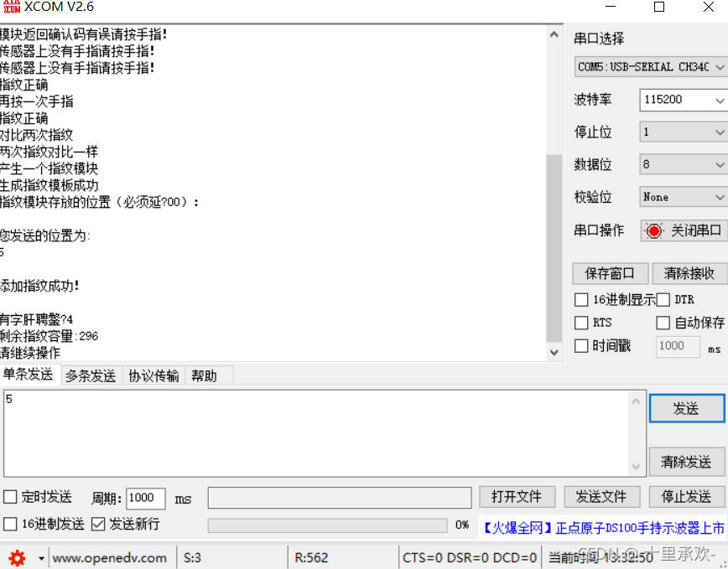Toggle the RTS checkbox
The height and width of the screenshot is (569, 728).
581,323
